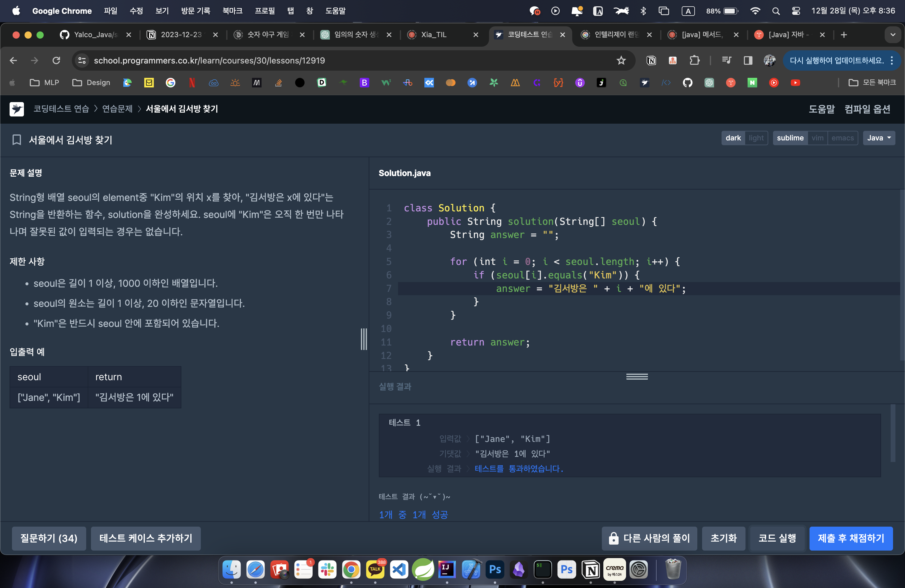Open the Chrome extensions puzzle icon

pos(694,60)
